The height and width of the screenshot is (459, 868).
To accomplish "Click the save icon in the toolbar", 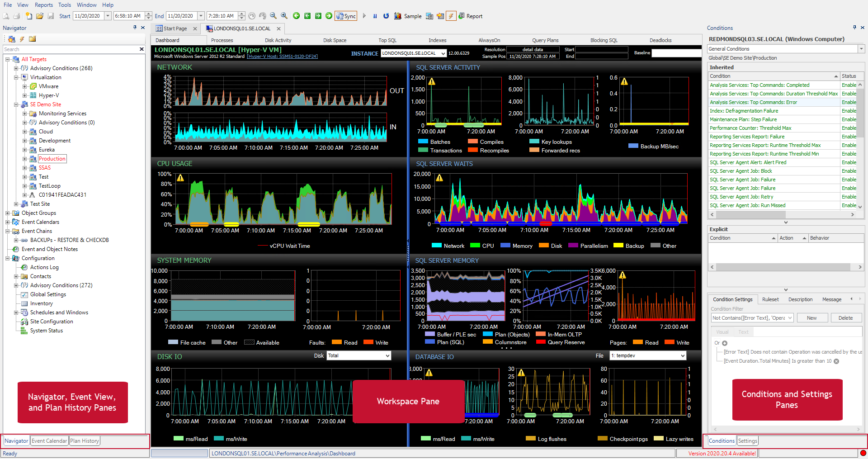I will [51, 16].
